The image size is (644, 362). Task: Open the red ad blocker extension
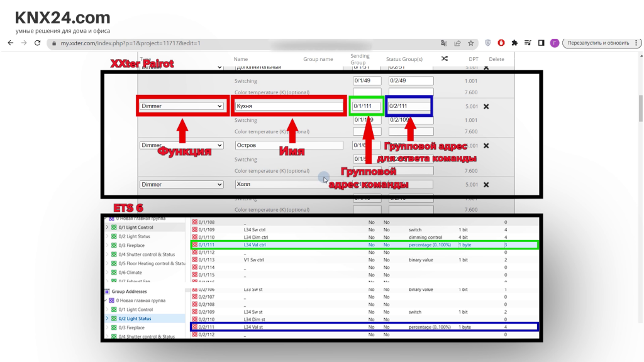pyautogui.click(x=501, y=43)
